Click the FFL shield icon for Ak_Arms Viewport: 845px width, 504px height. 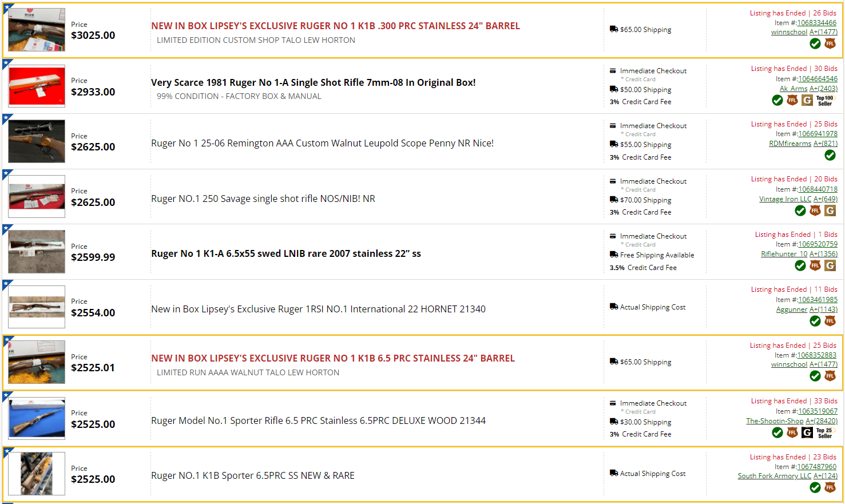coord(792,100)
